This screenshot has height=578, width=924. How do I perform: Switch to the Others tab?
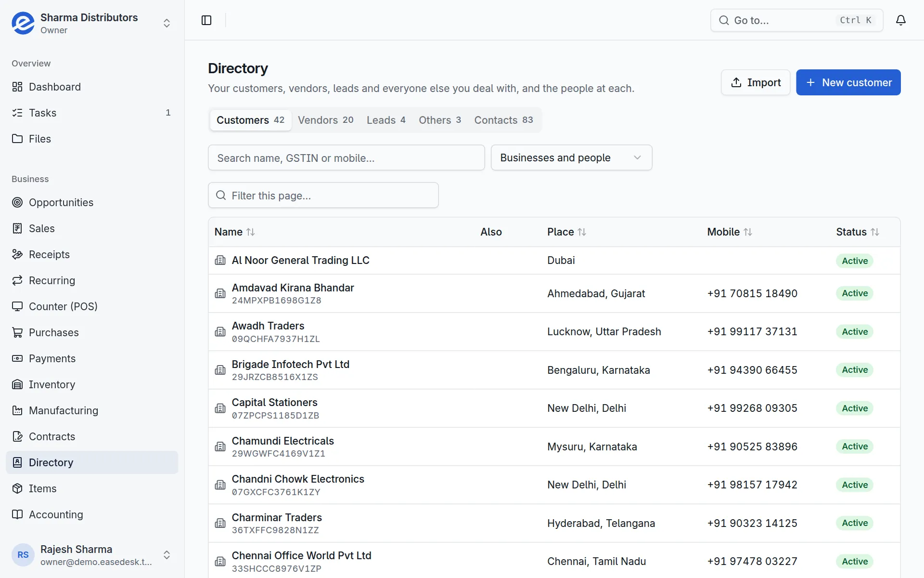coord(440,120)
